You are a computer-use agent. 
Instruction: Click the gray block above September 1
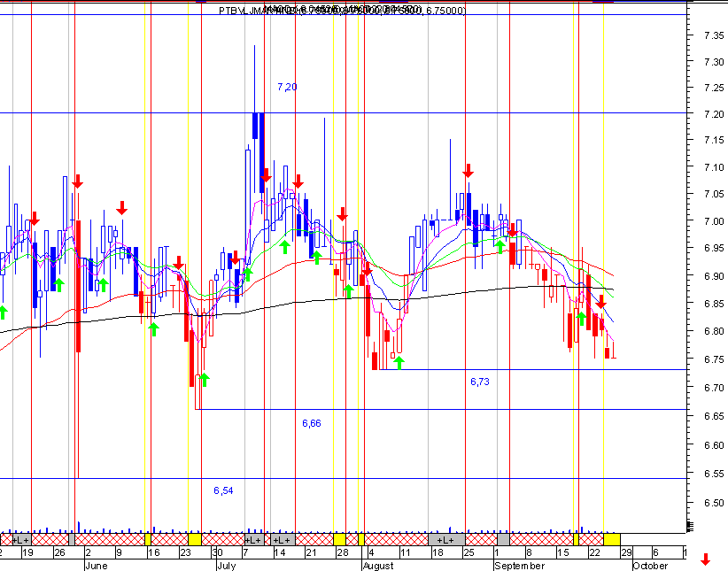point(503,540)
